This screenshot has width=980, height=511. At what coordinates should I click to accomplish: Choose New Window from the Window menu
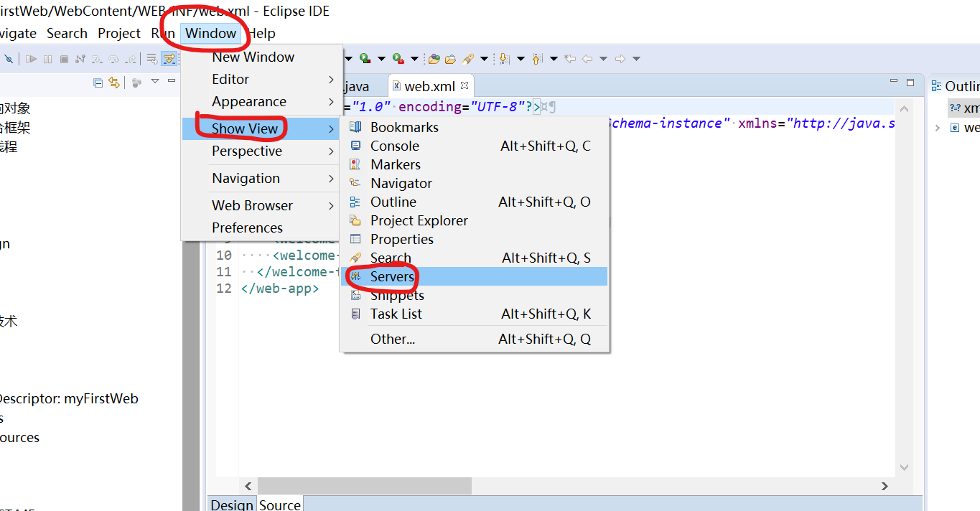pyautogui.click(x=262, y=57)
